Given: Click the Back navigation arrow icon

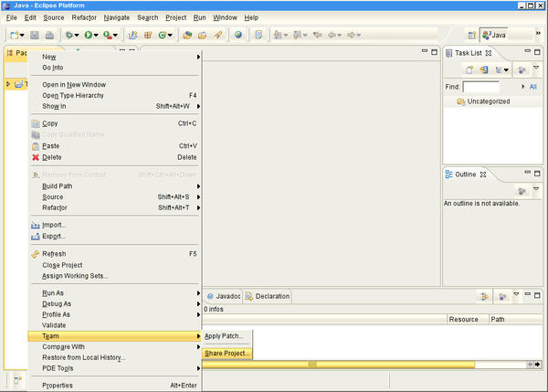Looking at the screenshot, I should tap(332, 35).
